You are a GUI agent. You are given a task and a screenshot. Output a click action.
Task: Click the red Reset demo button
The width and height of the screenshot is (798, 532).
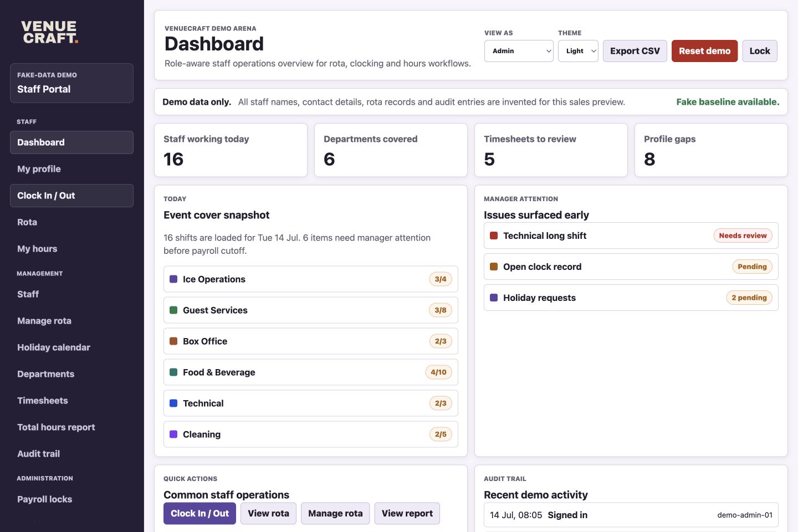click(704, 51)
